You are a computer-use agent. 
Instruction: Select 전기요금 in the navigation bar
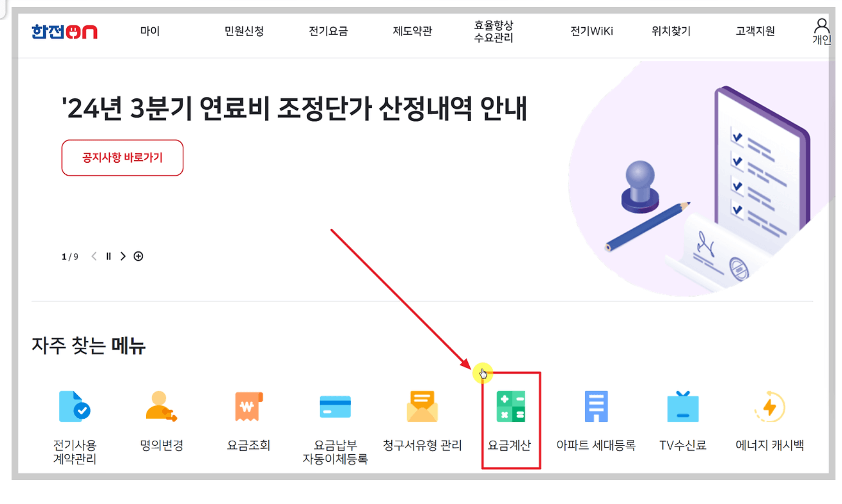point(328,31)
